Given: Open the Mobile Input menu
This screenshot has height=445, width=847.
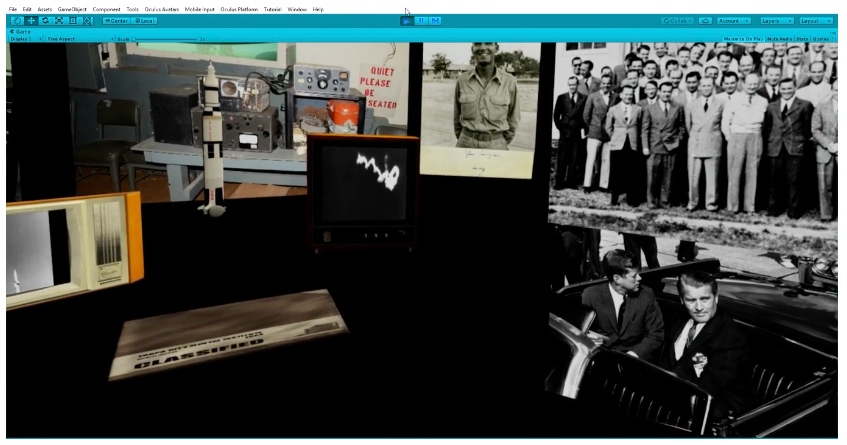Looking at the screenshot, I should (199, 9).
